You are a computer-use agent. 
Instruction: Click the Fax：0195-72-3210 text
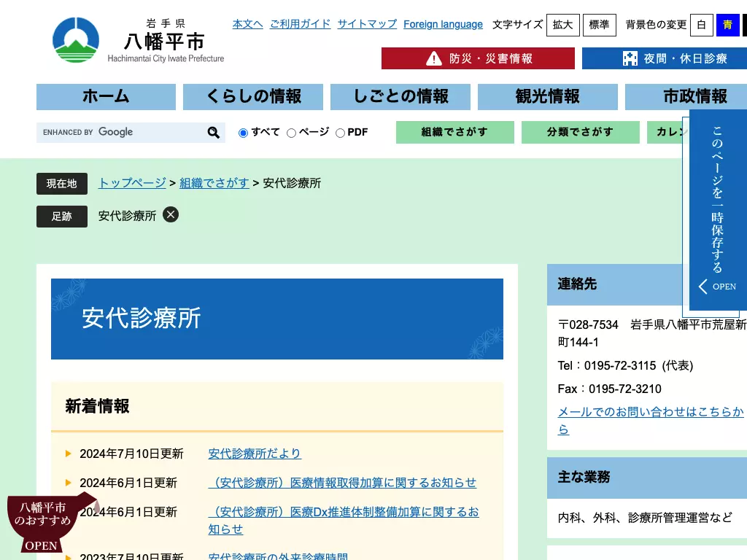coord(609,389)
